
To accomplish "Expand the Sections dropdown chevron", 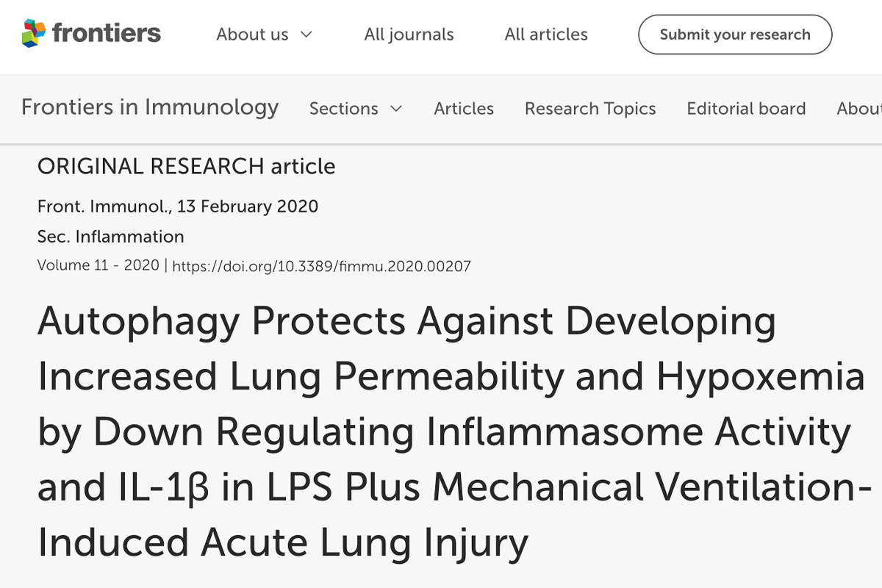I will [396, 109].
